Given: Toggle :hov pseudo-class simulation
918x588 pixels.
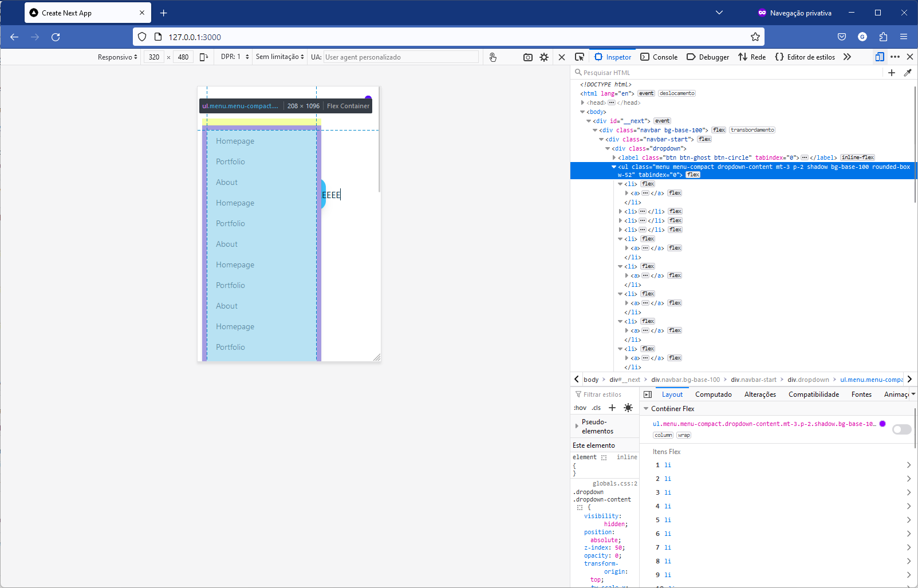Looking at the screenshot, I should point(580,408).
